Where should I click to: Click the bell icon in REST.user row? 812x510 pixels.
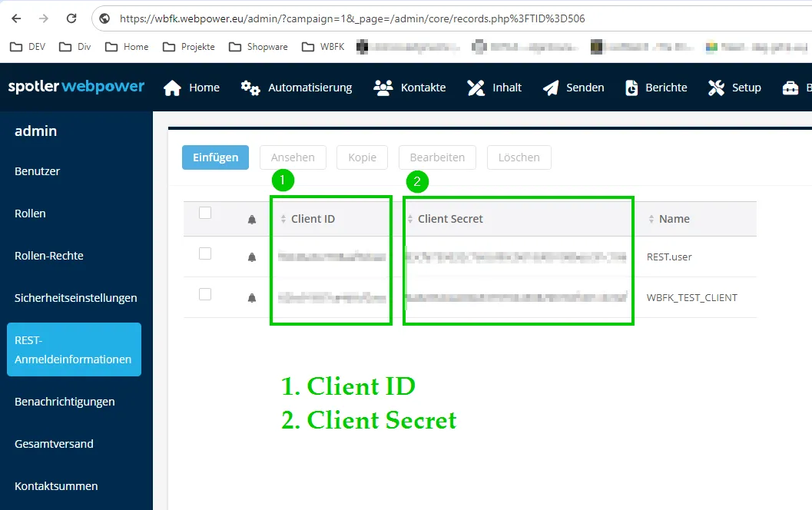point(252,257)
